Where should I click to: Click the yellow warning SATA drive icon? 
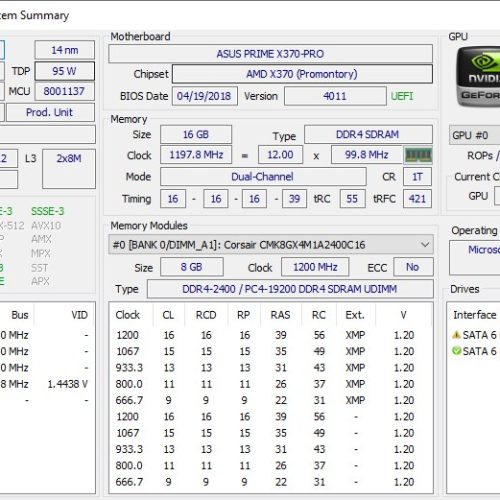[456, 335]
